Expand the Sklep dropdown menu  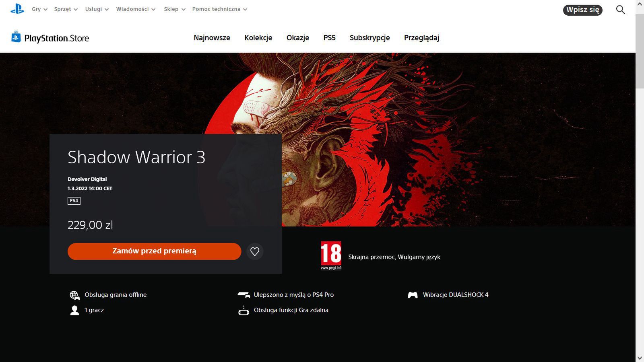point(175,9)
